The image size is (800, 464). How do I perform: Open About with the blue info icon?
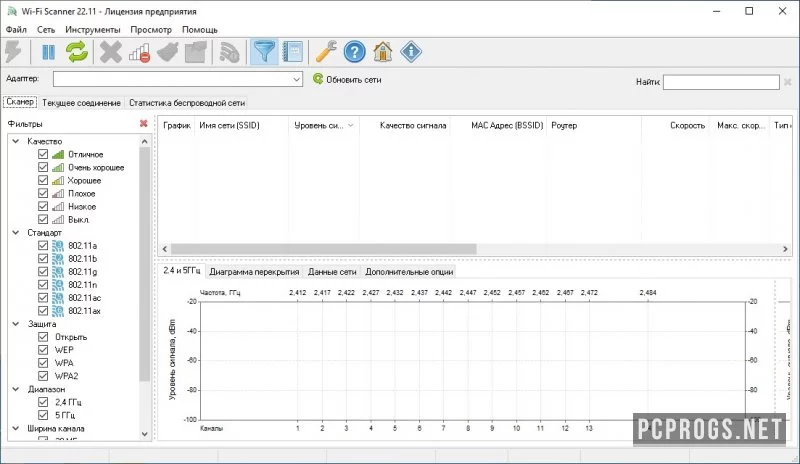pos(411,52)
